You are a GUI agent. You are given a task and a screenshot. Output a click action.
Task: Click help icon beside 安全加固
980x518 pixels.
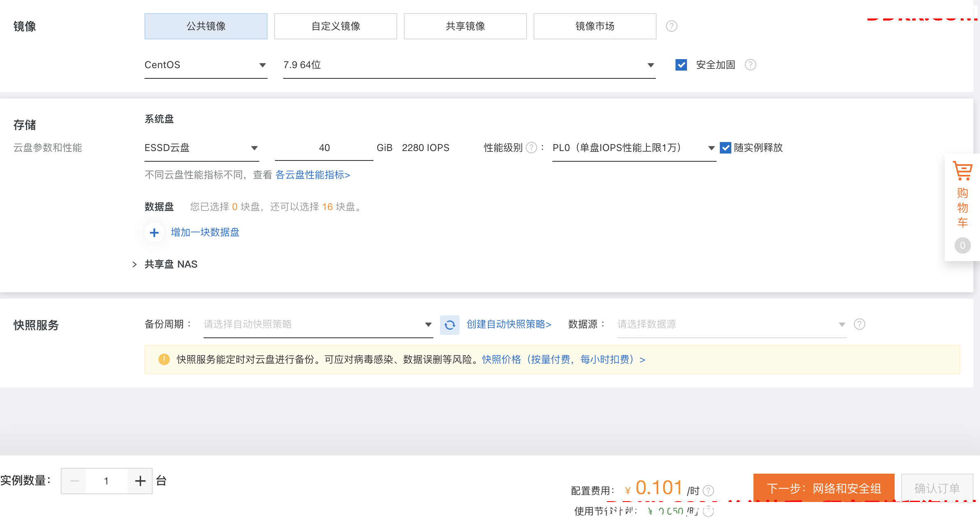pos(751,65)
